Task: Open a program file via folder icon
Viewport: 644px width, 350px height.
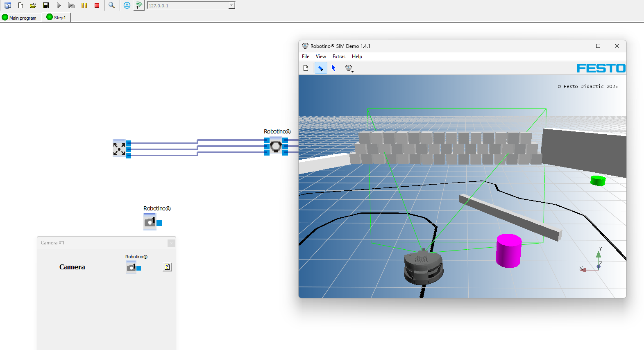Action: (x=33, y=6)
